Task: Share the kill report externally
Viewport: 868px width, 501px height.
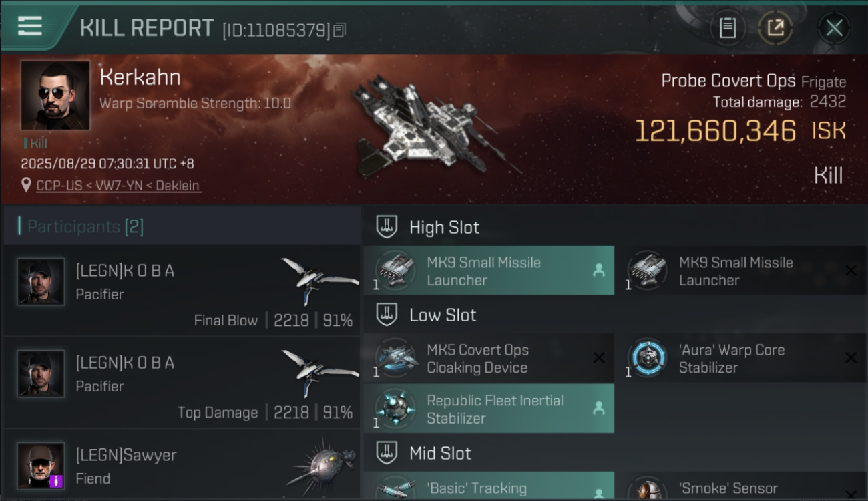Action: pyautogui.click(x=776, y=28)
